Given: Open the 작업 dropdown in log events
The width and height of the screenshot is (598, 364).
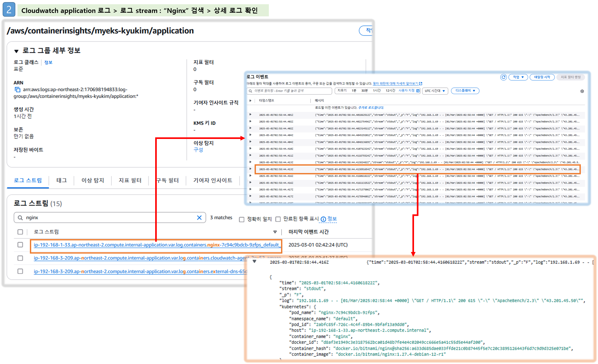Looking at the screenshot, I should (518, 77).
